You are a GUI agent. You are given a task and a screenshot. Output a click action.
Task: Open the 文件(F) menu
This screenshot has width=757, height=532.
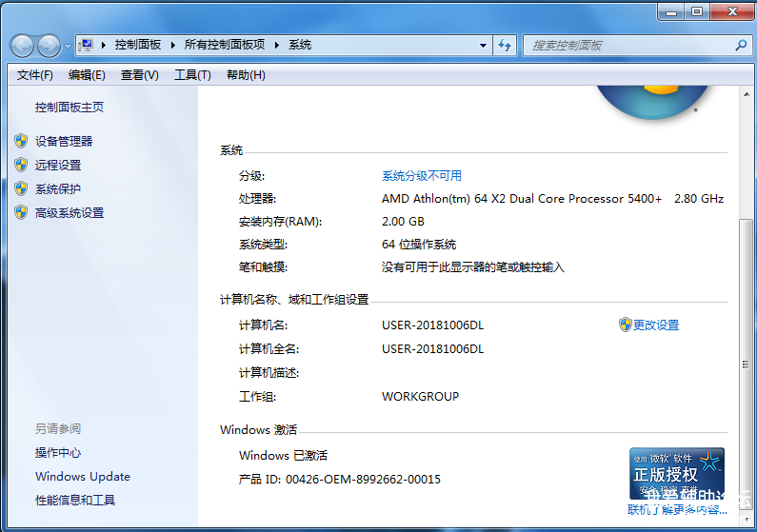coord(34,75)
